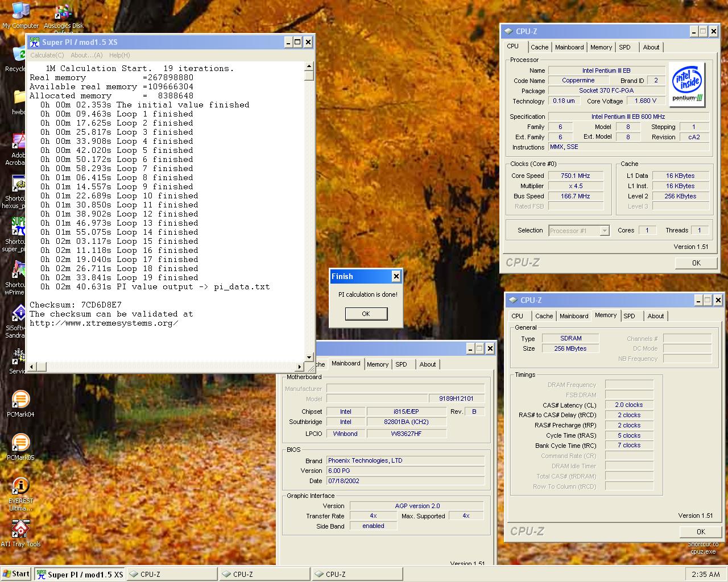Click the Super PI title bar icon
728x582 pixels.
pos(34,42)
